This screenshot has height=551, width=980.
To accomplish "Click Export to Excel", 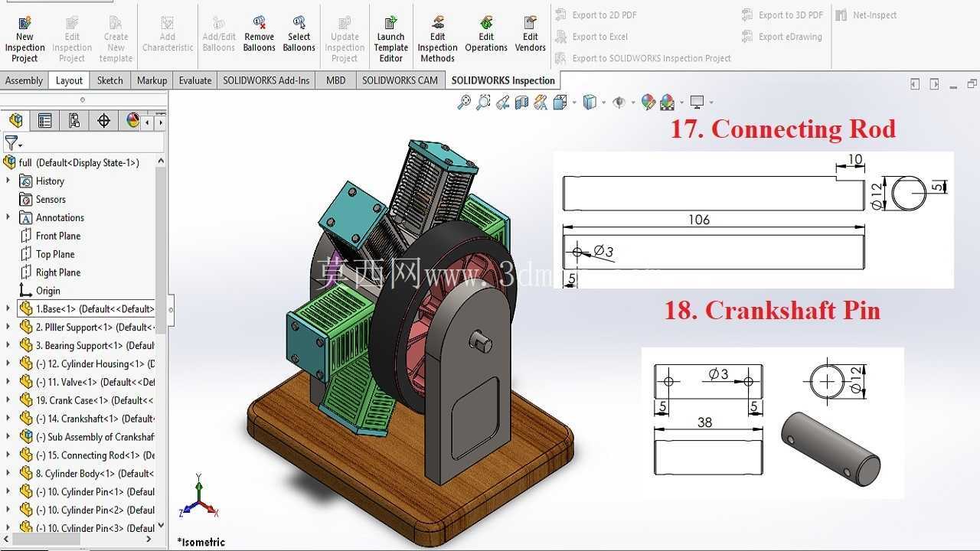I will click(592, 36).
